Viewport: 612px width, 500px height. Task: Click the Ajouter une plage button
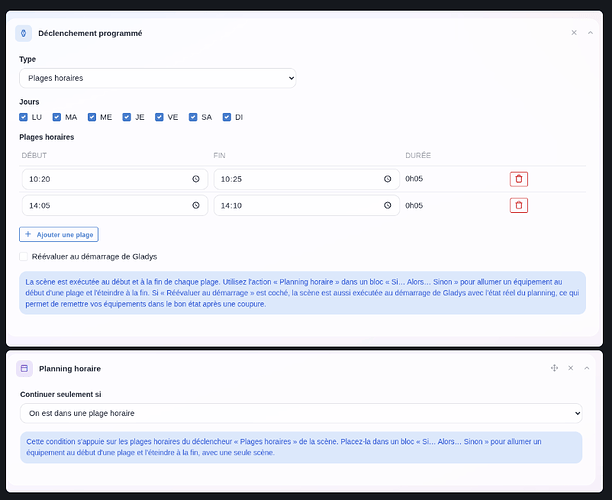pyautogui.click(x=59, y=235)
